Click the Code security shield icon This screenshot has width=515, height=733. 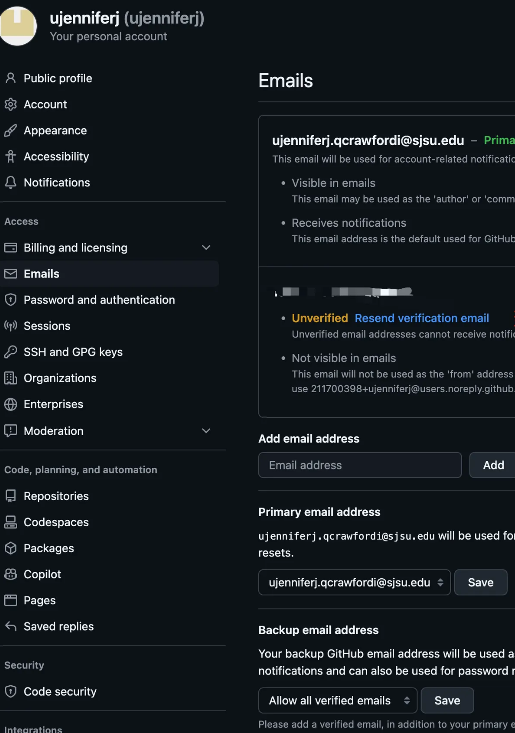coord(10,691)
